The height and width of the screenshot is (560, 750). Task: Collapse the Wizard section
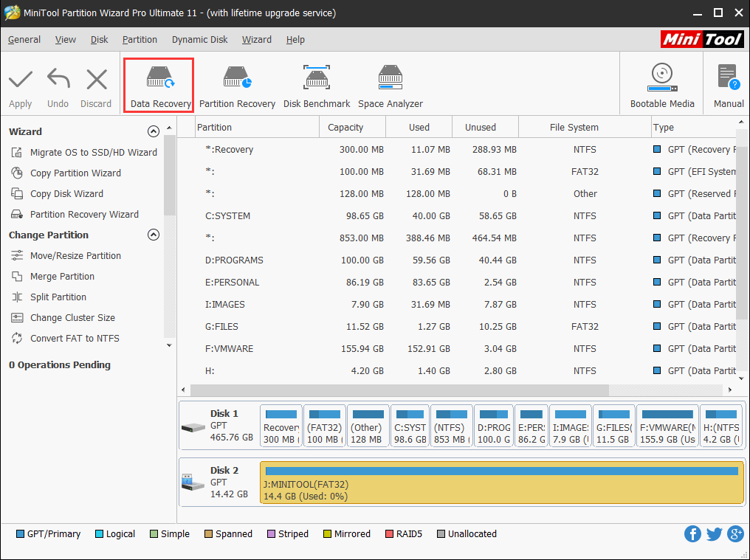point(154,131)
